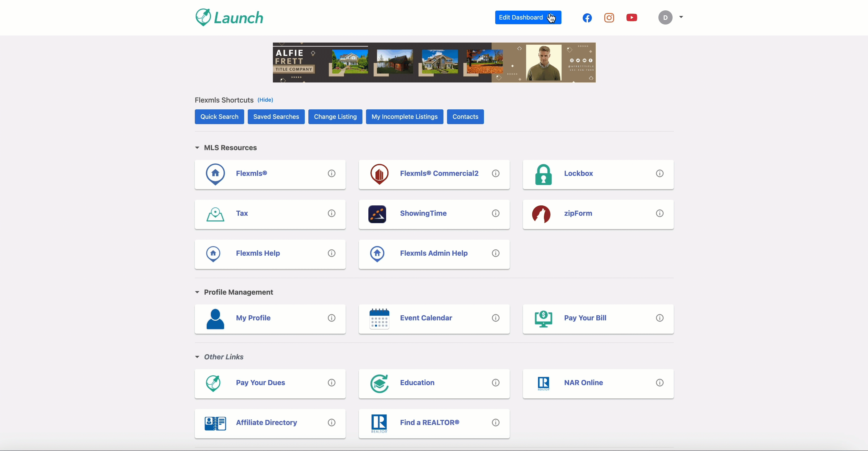
Task: Click the Event Calendar icon
Action: pos(379,318)
